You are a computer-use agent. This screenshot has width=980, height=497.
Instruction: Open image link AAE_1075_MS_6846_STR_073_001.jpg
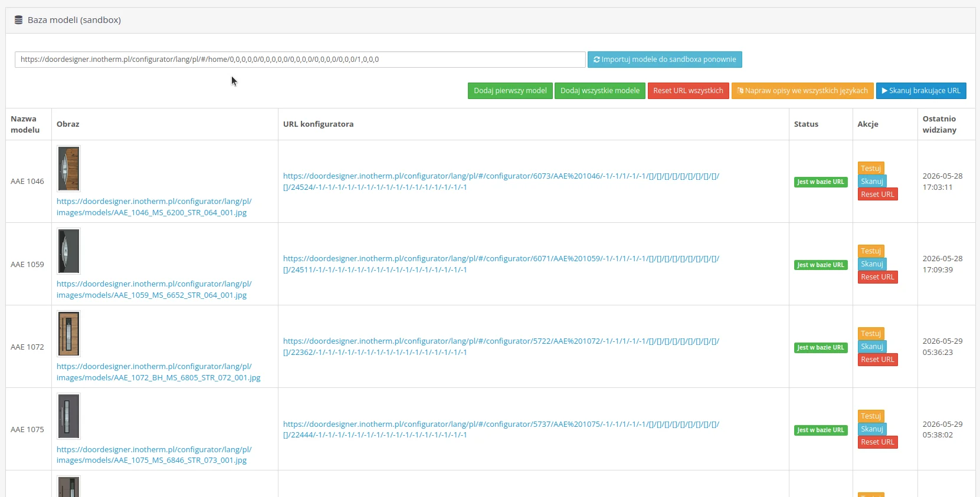click(x=154, y=455)
